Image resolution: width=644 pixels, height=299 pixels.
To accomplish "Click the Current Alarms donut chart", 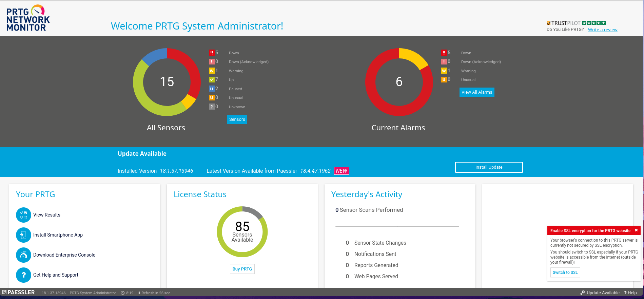I will [x=399, y=82].
